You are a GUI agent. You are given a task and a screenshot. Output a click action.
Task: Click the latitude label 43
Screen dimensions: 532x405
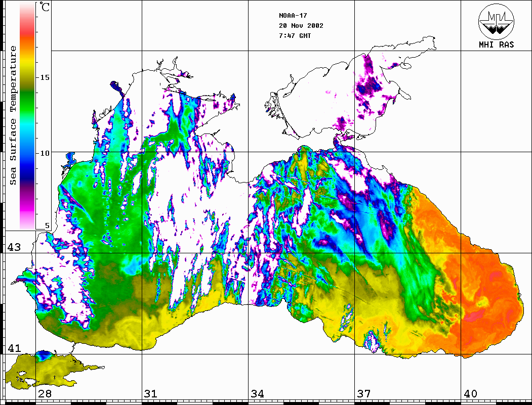click(x=14, y=247)
